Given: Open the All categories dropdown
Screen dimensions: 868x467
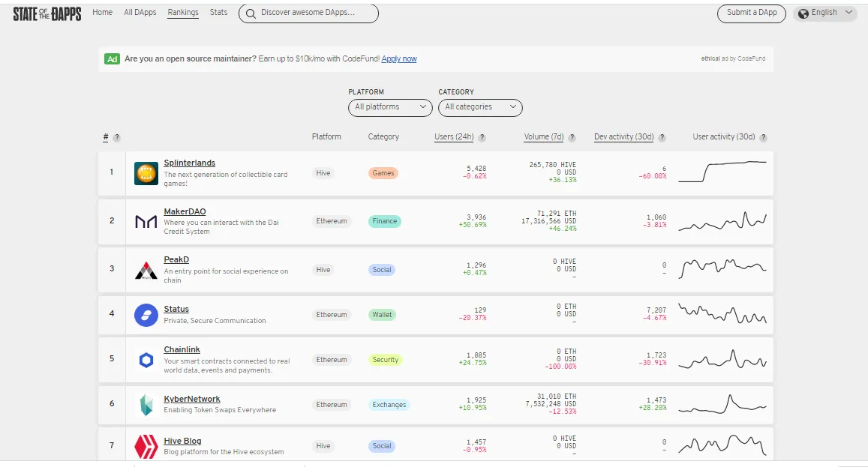Looking at the screenshot, I should 480,107.
